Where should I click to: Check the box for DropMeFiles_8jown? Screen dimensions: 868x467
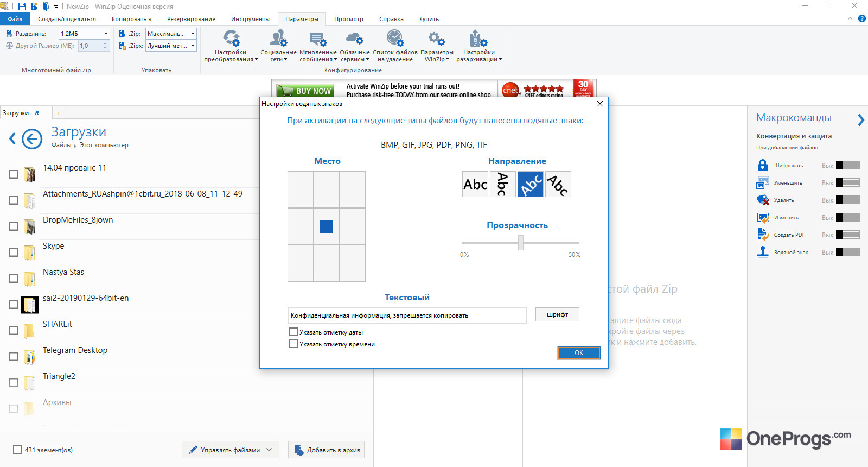point(14,226)
